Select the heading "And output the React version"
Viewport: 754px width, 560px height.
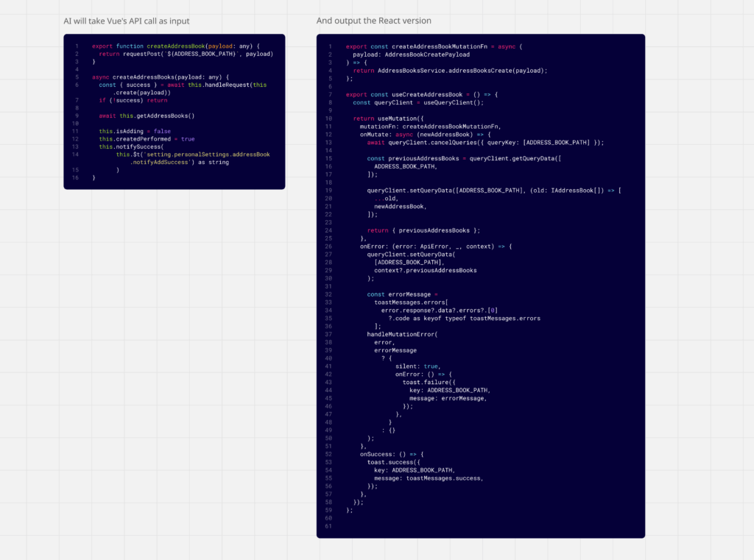pyautogui.click(x=373, y=21)
